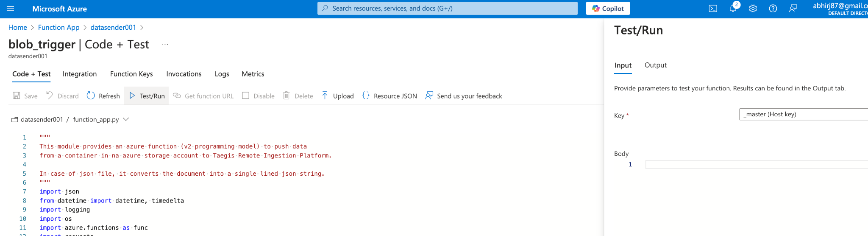Click code line 'import os'
Image resolution: width=868 pixels, height=236 pixels.
pos(56,219)
